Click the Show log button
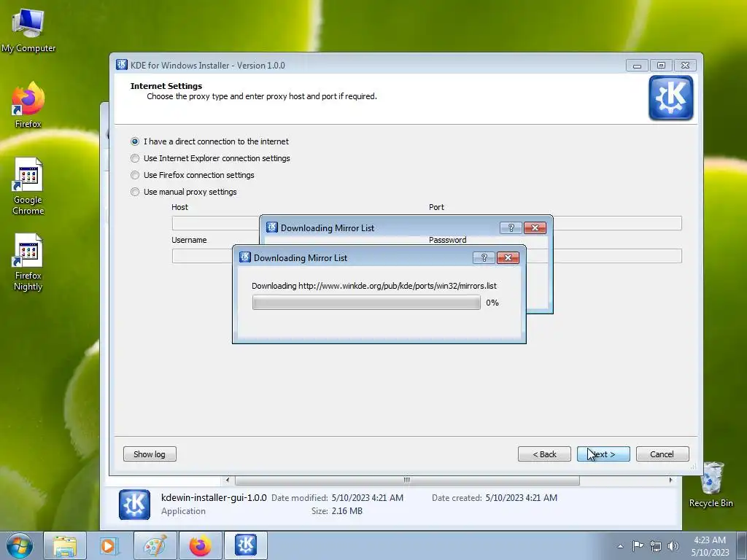The image size is (747, 560). pos(150,454)
